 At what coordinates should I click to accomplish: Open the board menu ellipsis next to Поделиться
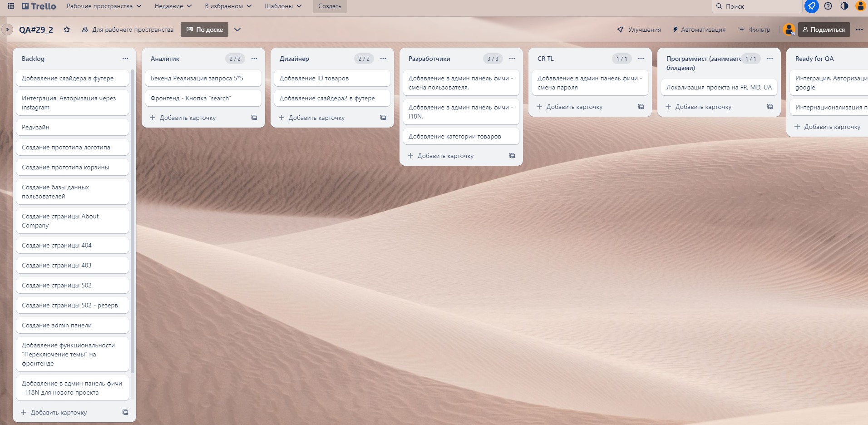(859, 30)
